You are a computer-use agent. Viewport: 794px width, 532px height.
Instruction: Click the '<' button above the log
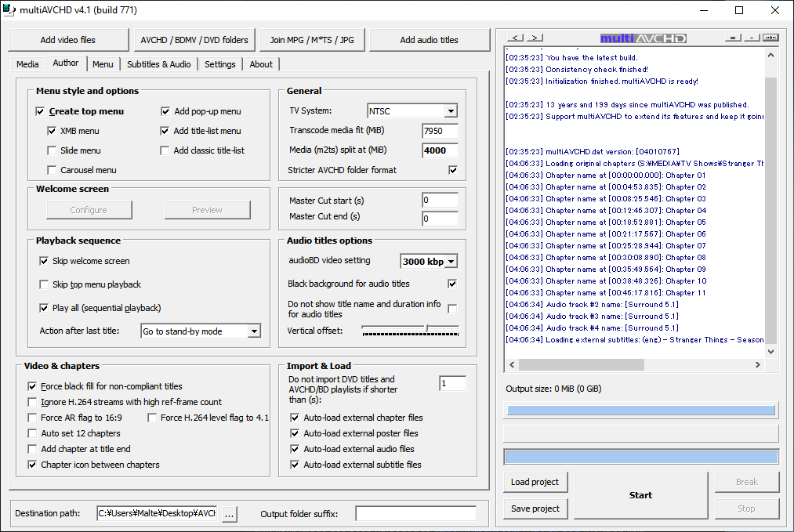point(514,38)
